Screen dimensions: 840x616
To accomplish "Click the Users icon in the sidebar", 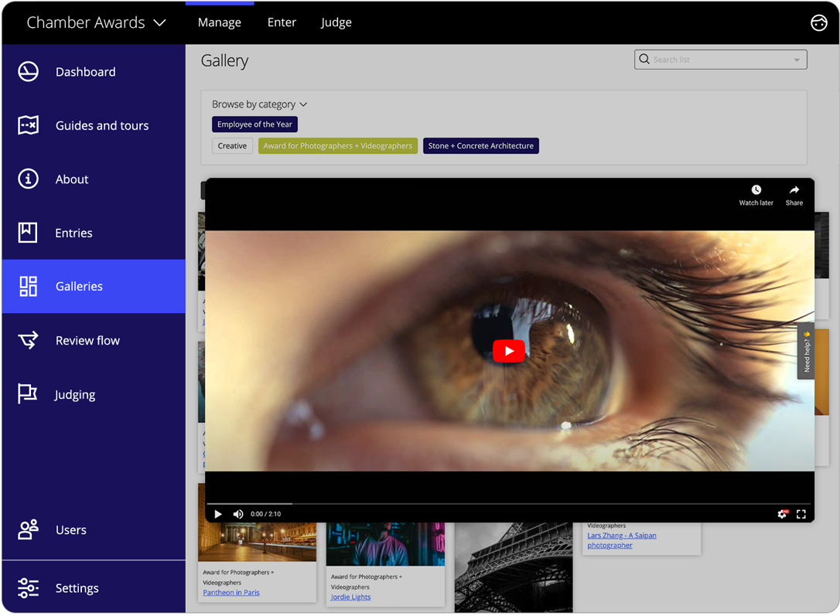I will coord(28,529).
